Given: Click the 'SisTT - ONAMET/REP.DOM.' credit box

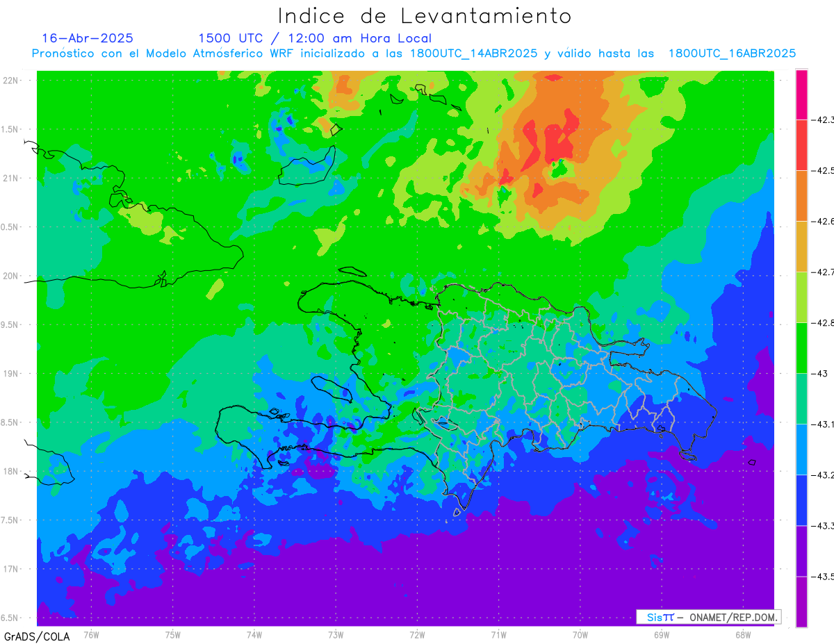Looking at the screenshot, I should (709, 617).
